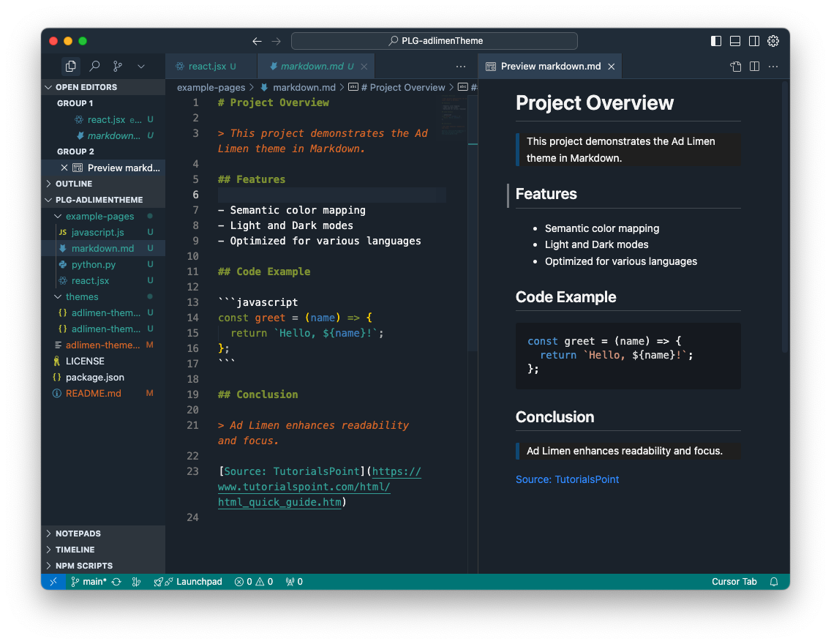Screen dimensions: 831x644
Task: Click the PLG-adlimenTheme command search box
Action: coord(434,41)
